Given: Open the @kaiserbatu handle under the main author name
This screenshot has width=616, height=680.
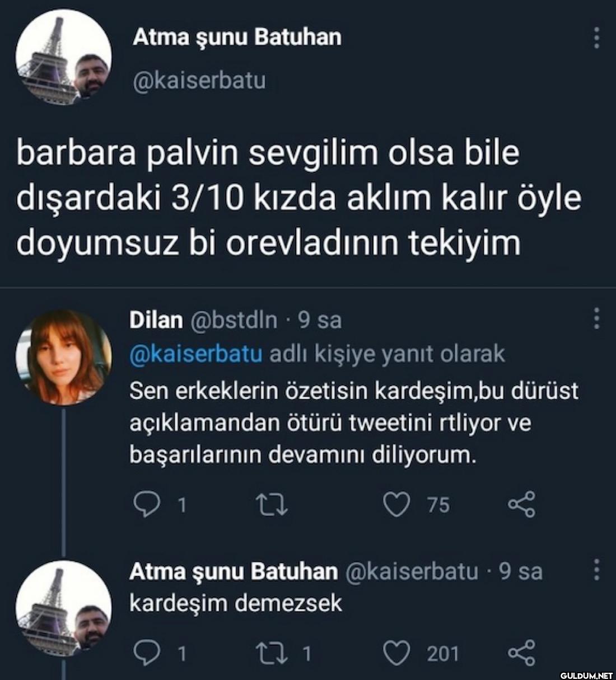Looking at the screenshot, I should tap(199, 81).
